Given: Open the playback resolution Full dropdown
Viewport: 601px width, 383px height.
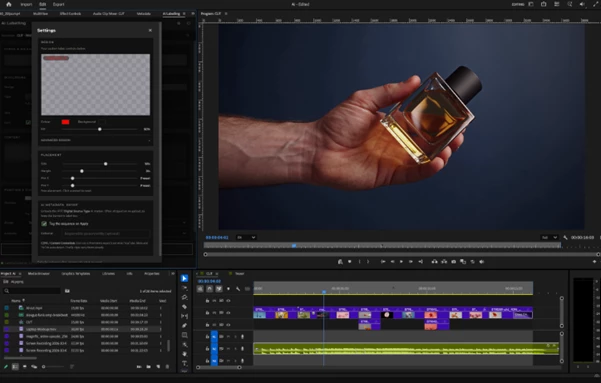Looking at the screenshot, I should pos(549,237).
